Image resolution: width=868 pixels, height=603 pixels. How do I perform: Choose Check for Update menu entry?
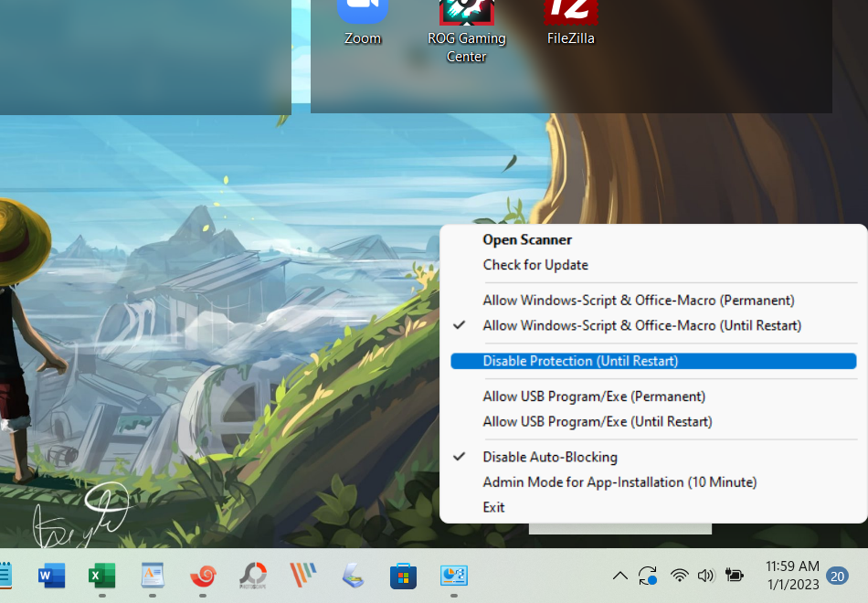point(654,265)
